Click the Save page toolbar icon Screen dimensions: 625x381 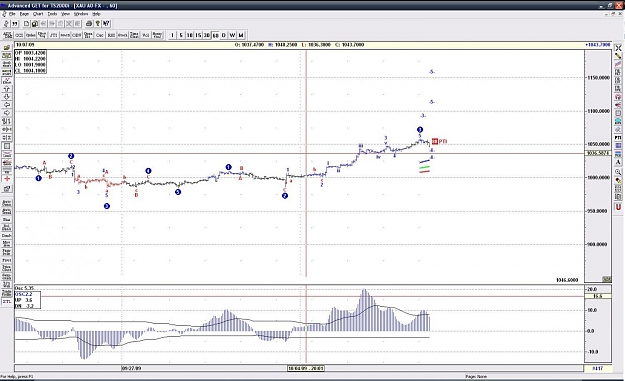pyautogui.click(x=35, y=24)
